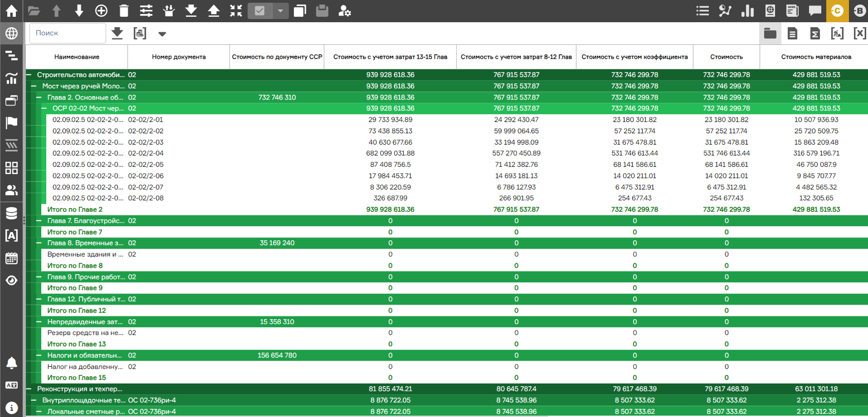This screenshot has width=868, height=417.
Task: Open users group icon in sidebar
Action: (x=11, y=190)
